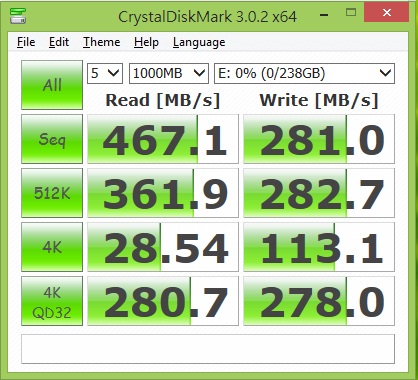
Task: Click the 4K read result 28.54
Action: [163, 247]
